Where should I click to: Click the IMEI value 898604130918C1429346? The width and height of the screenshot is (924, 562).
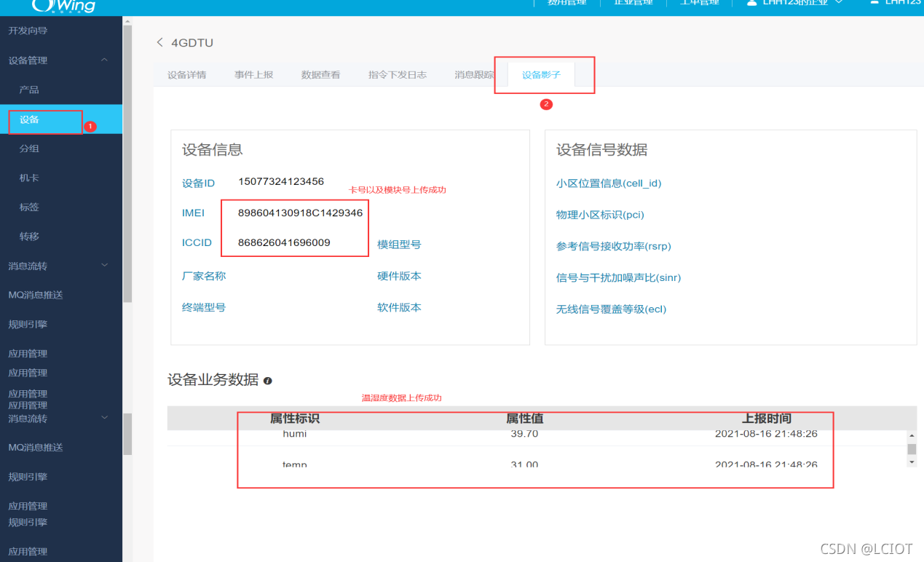click(300, 213)
